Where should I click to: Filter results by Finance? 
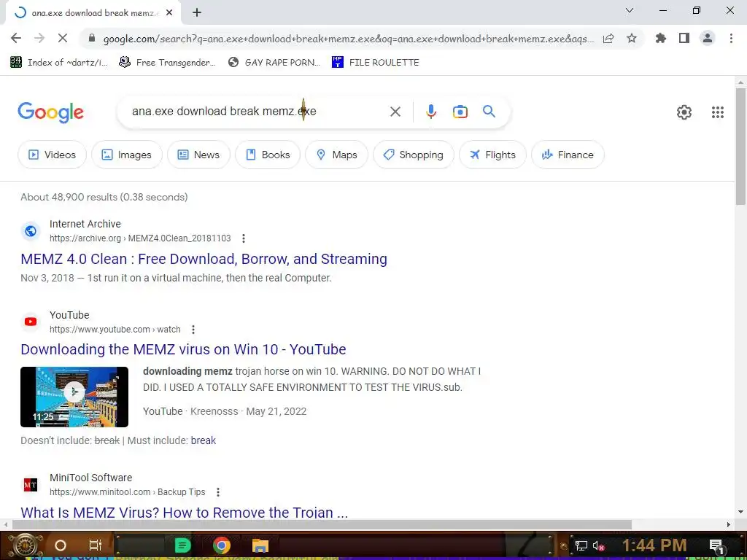[568, 155]
